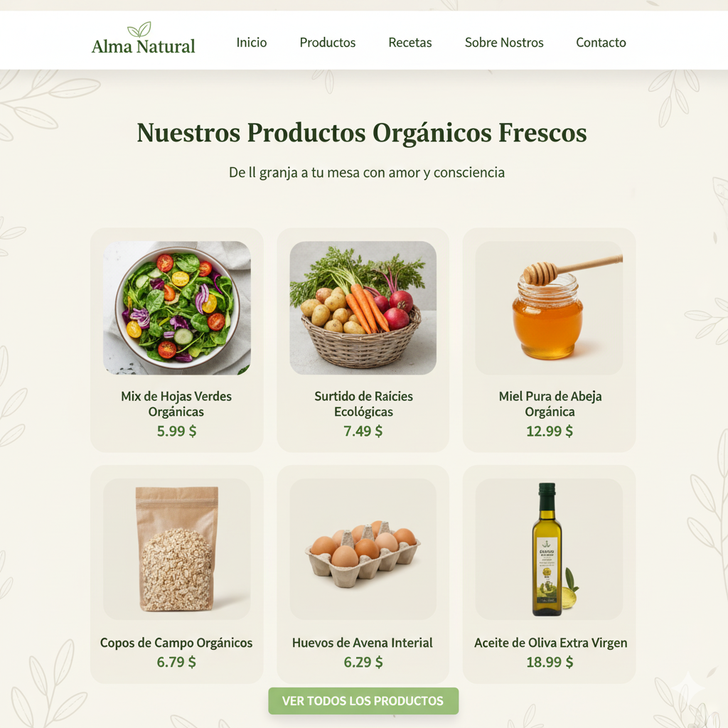Select Sobre Nostros in the navigation
Screen dimensions: 728x728
click(504, 42)
